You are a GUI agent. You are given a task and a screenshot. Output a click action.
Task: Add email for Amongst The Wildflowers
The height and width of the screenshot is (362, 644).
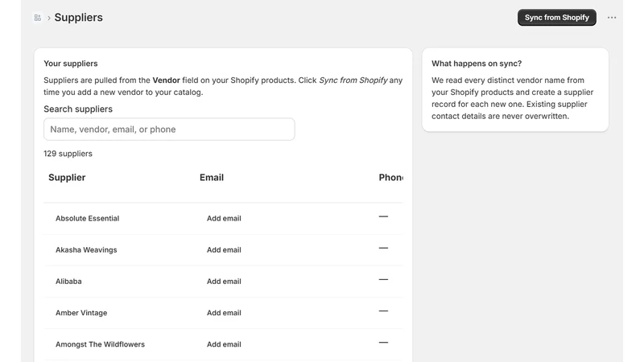click(x=224, y=344)
